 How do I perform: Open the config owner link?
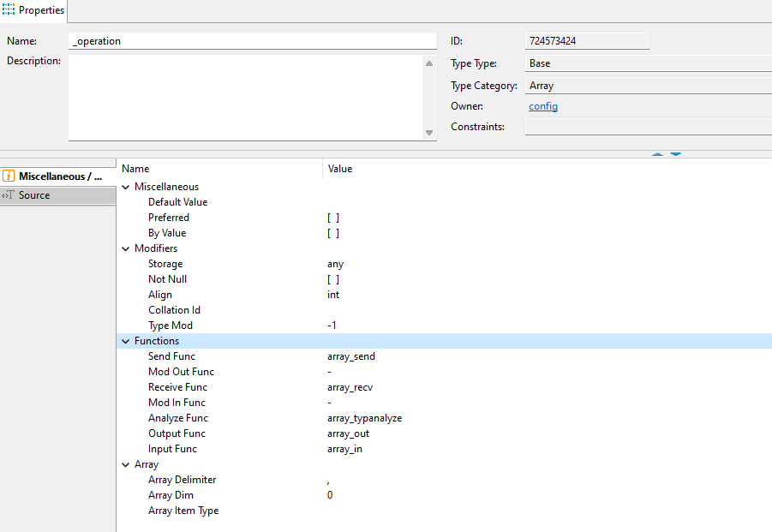click(x=543, y=106)
